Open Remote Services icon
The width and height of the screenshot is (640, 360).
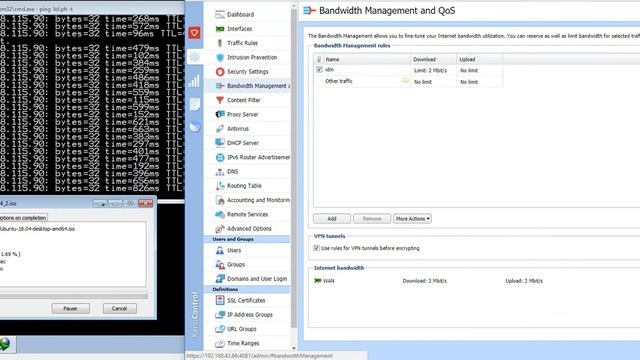point(220,214)
